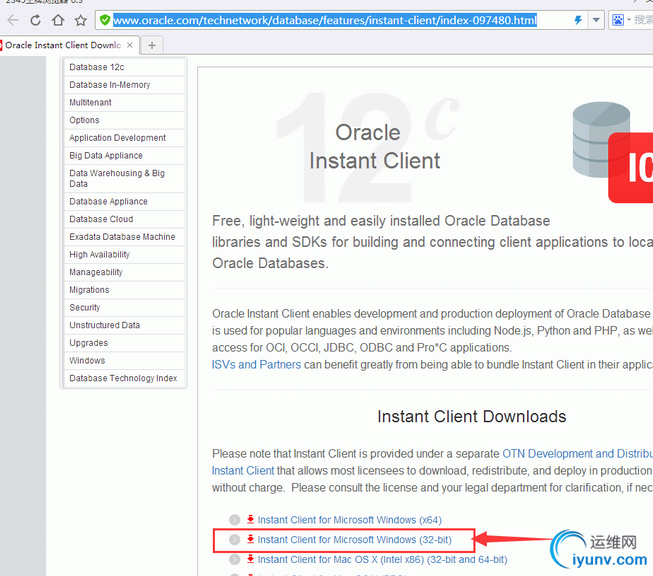The width and height of the screenshot is (653, 576).
Task: Open Database Appliance sidebar link
Action: click(124, 201)
